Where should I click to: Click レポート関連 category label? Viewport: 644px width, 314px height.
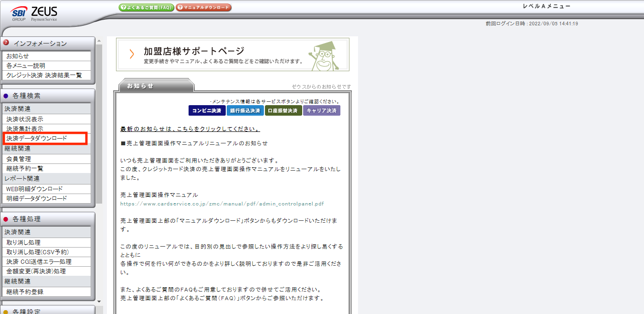22,179
